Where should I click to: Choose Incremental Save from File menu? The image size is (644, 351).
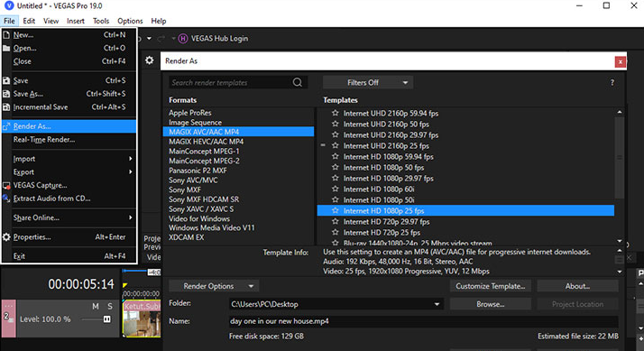click(x=69, y=106)
